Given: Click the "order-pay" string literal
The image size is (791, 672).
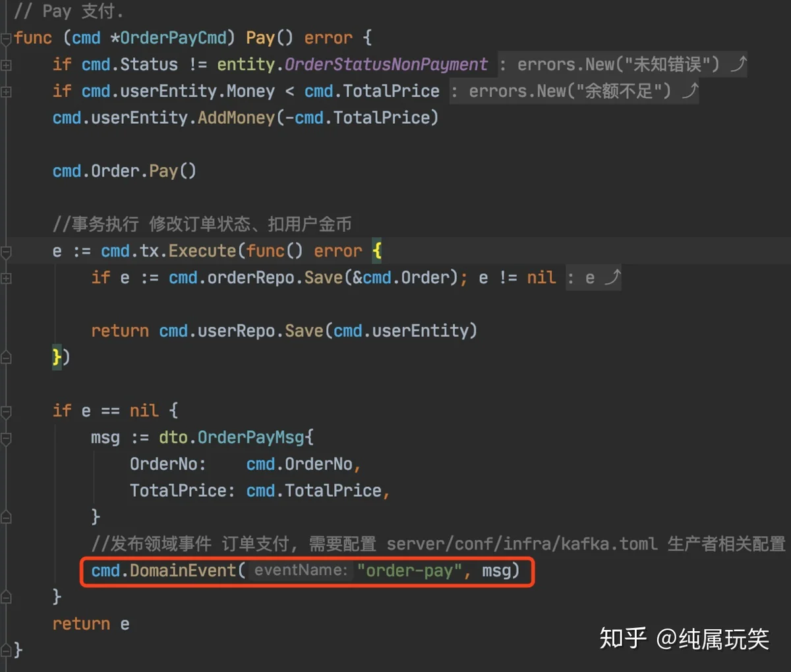Looking at the screenshot, I should tap(409, 570).
